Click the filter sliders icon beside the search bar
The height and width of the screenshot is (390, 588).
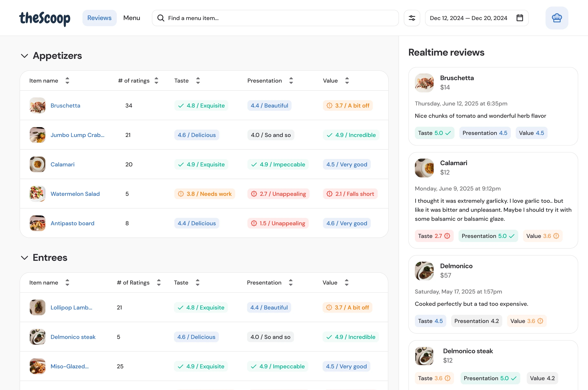(x=412, y=18)
